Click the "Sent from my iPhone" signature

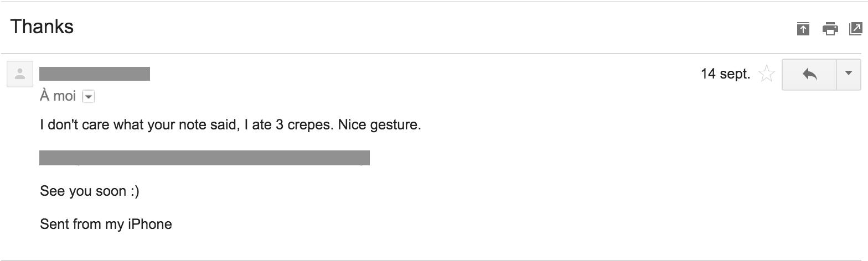tap(106, 225)
